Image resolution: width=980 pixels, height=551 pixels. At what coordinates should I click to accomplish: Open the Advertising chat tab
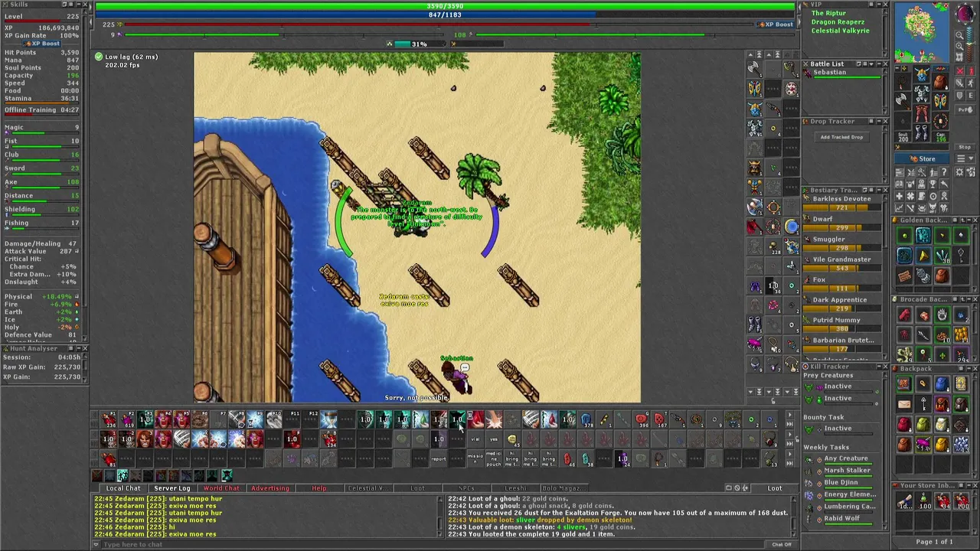[x=270, y=488]
